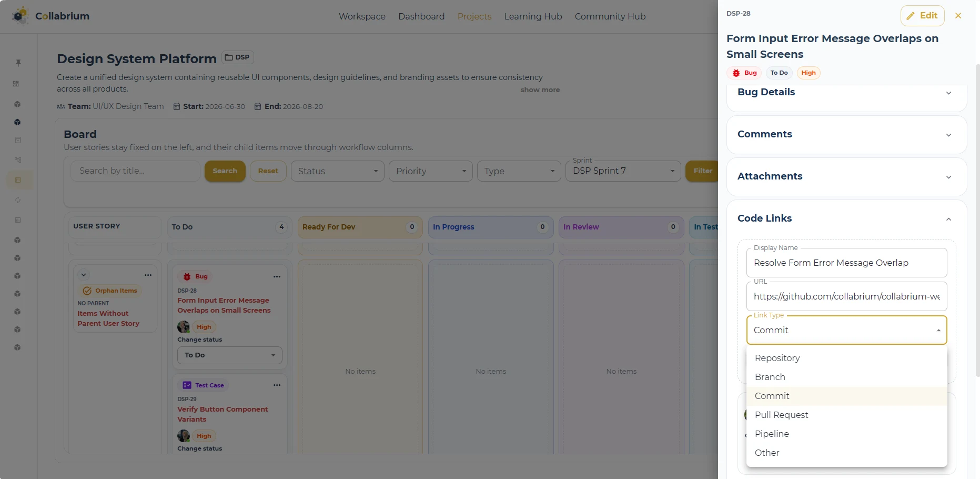Click the show more description link
The image size is (980, 479).
[x=540, y=90]
